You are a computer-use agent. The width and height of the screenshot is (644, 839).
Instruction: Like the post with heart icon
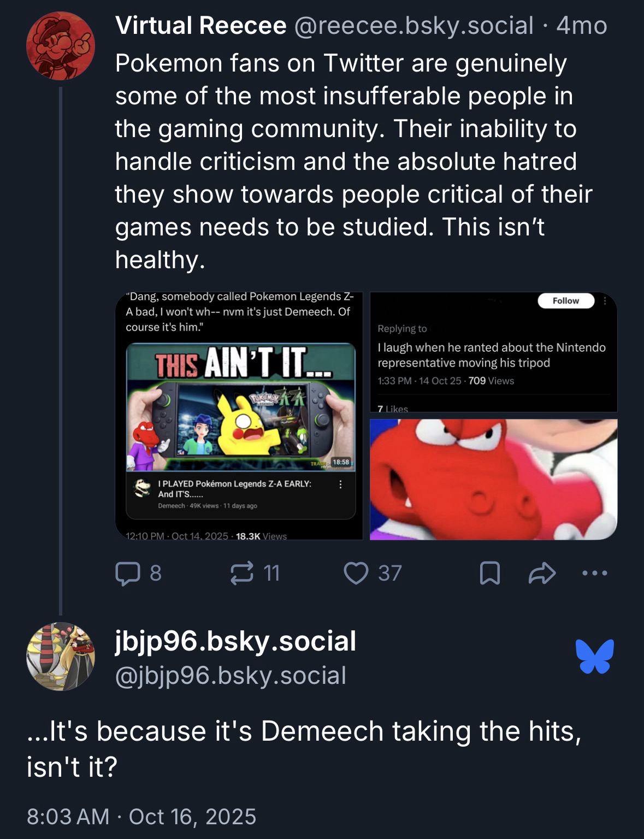tap(356, 573)
